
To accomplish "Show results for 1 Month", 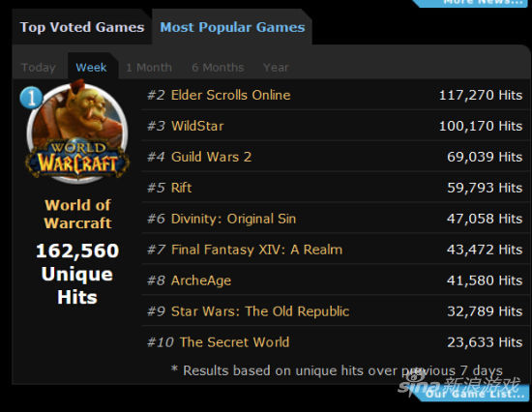I will click(149, 68).
